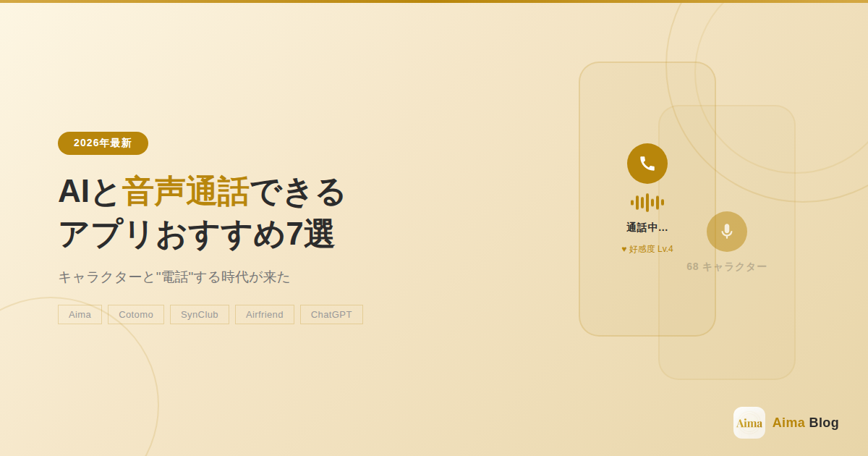Click the できる text in the headline
This screenshot has width=868, height=456.
[297, 191]
